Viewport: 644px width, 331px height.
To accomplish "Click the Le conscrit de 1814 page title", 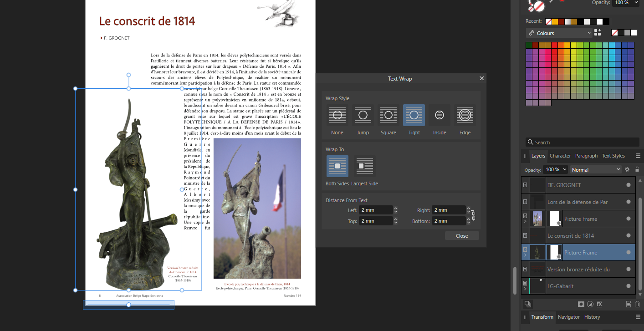I will 147,21.
